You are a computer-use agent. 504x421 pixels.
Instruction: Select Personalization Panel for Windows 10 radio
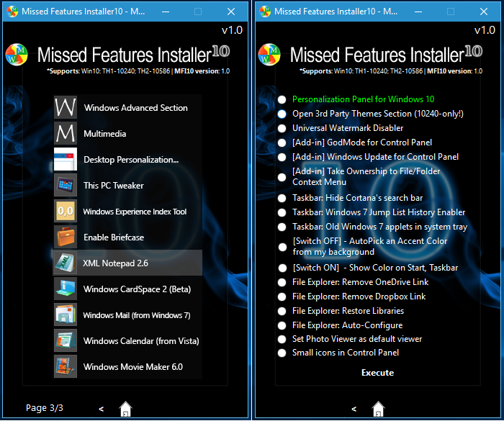(x=282, y=99)
